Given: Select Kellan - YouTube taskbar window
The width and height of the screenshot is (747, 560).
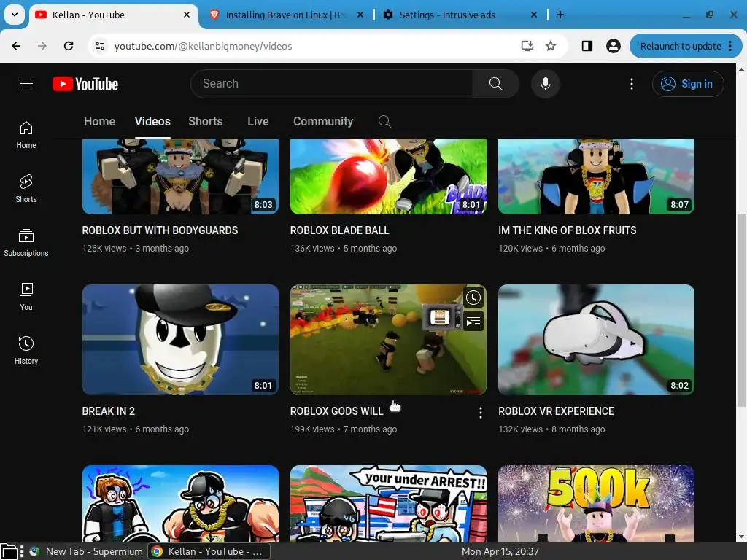Looking at the screenshot, I should coord(209,551).
